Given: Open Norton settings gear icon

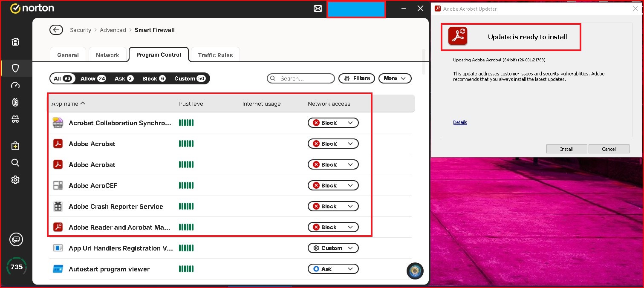Looking at the screenshot, I should (x=15, y=180).
